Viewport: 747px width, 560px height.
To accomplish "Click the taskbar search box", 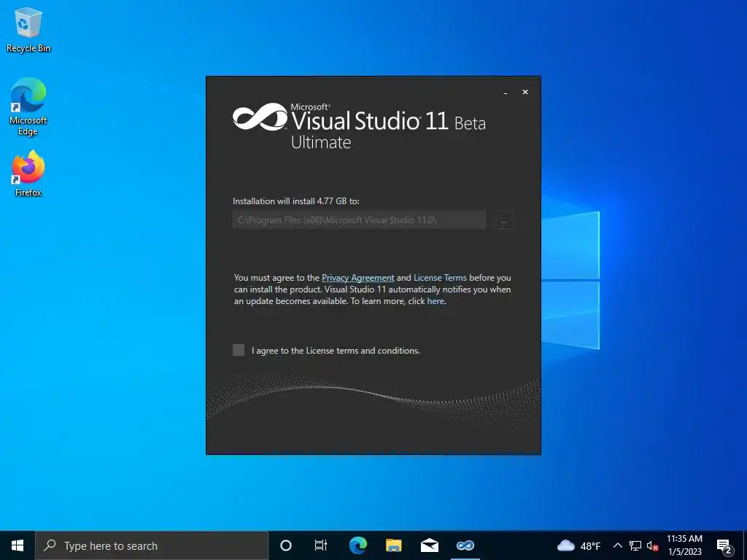I will pyautogui.click(x=152, y=545).
